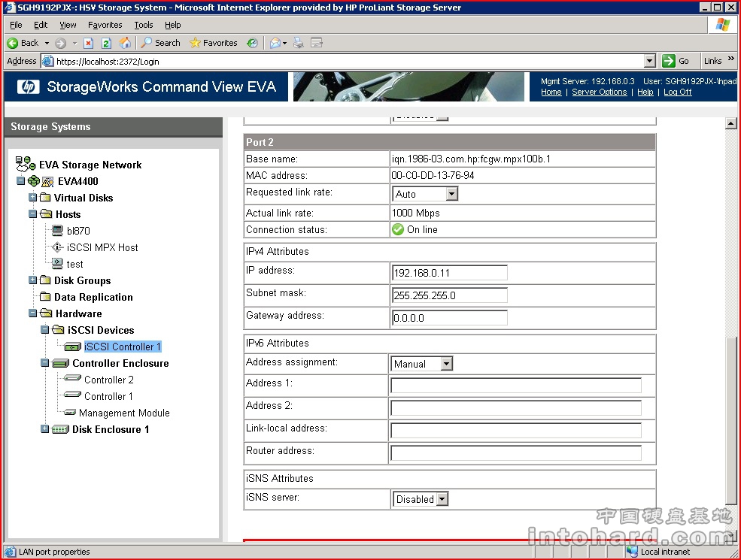Click the iSCSI MPX Host icon
This screenshot has width=741, height=560.
57,247
